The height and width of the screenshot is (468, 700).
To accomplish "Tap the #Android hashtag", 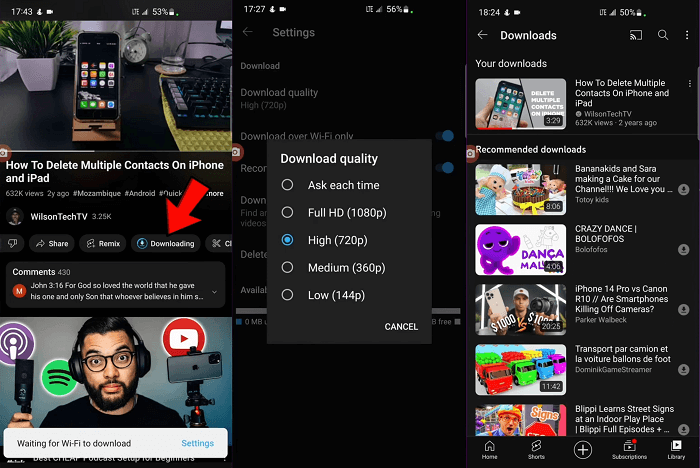I will [x=140, y=193].
